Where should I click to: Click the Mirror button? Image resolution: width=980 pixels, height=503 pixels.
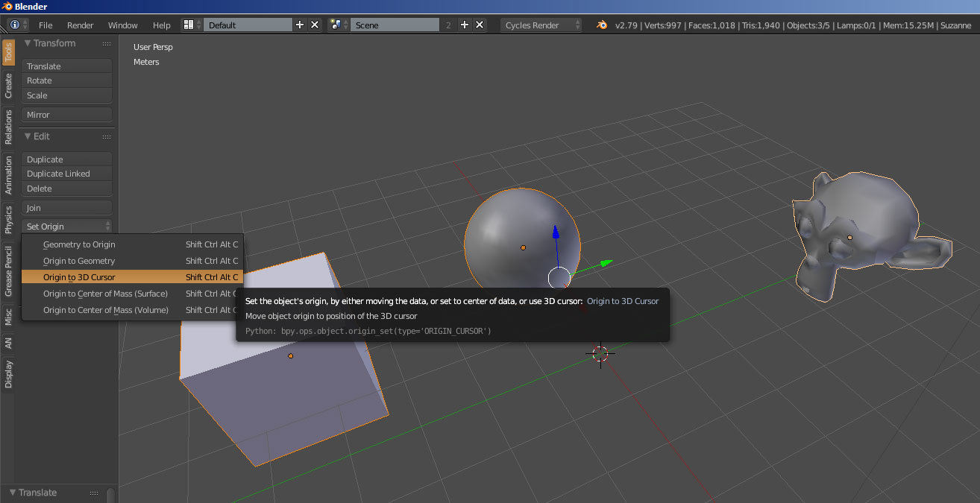coord(67,115)
